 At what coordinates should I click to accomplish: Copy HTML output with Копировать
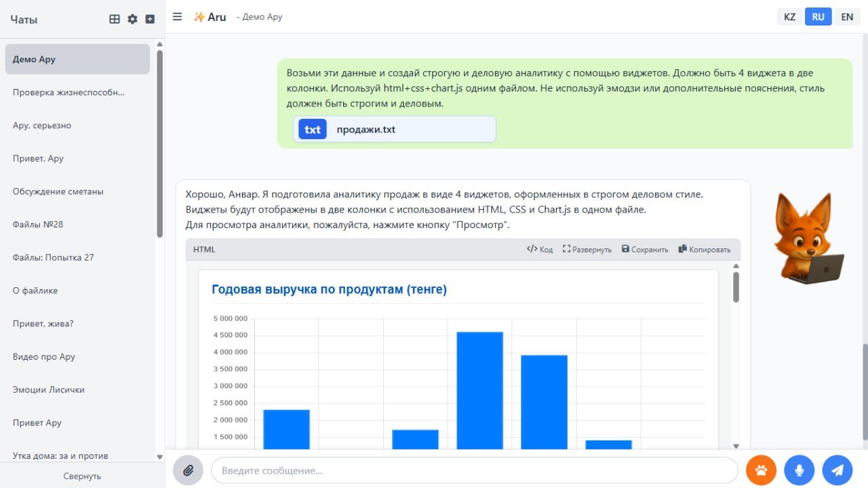coord(705,250)
